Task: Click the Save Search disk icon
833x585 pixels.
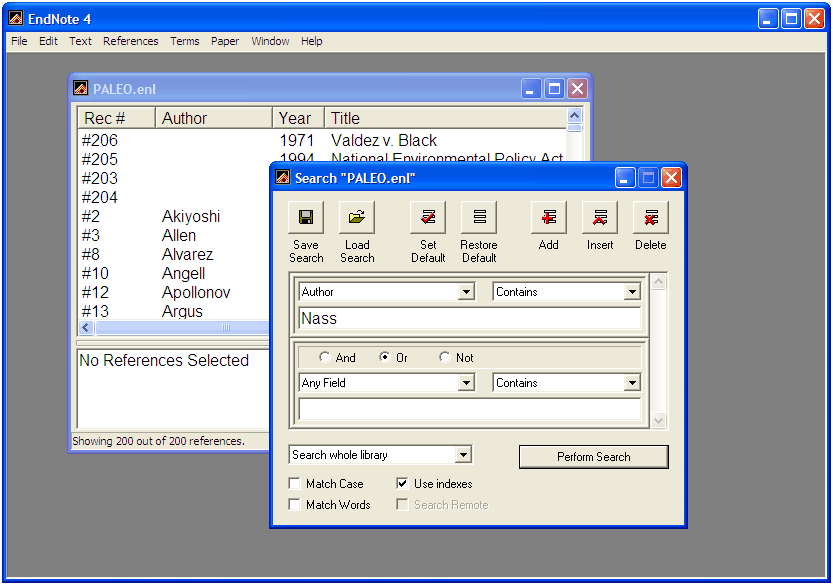Action: point(305,217)
